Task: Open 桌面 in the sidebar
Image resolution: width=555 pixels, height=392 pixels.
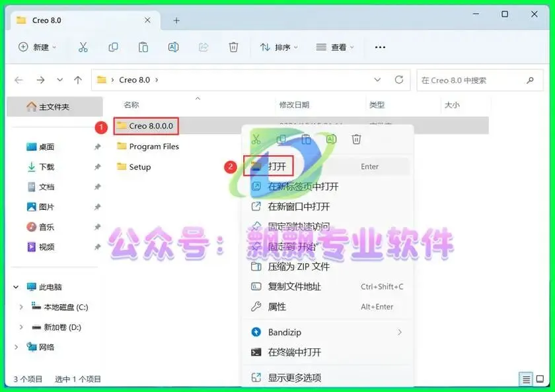Action: (46, 147)
